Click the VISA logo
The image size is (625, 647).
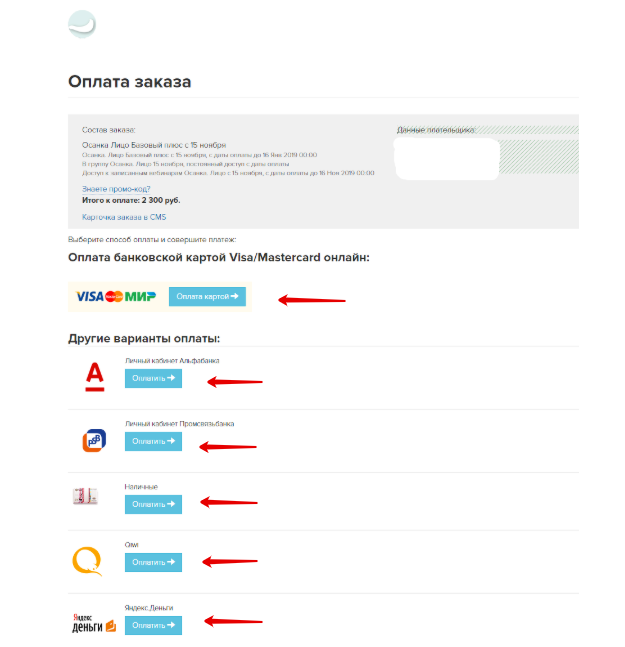[90, 297]
